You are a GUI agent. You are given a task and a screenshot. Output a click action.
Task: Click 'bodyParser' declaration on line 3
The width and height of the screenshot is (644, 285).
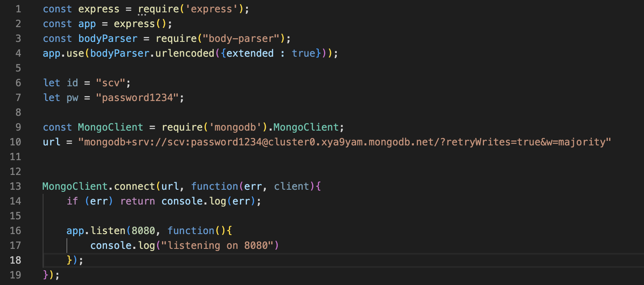coord(108,39)
